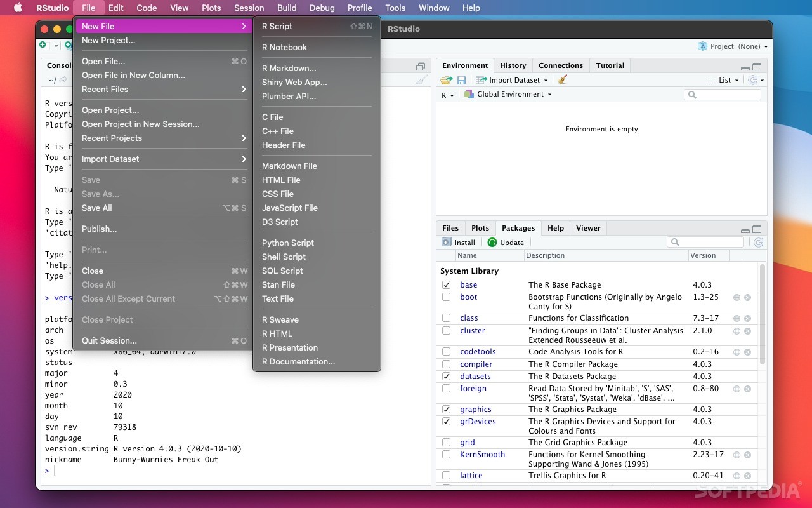
Task: Minimize the Packages pane
Action: pyautogui.click(x=745, y=230)
